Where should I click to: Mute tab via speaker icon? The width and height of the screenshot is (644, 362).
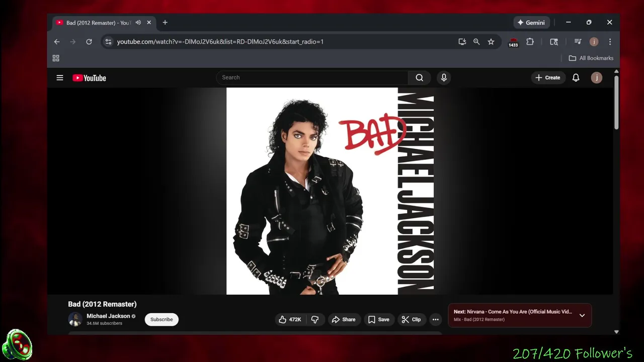pos(138,23)
